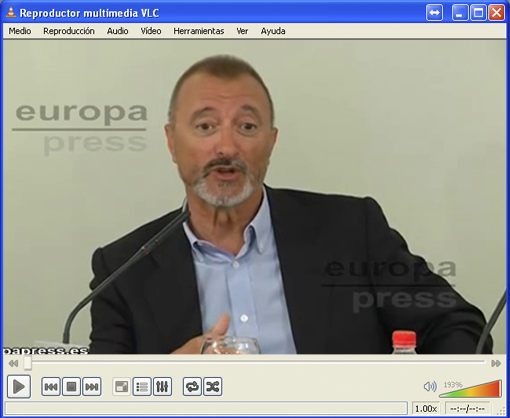The image size is (510, 418).
Task: Click the seek bar slow-down arrows icon
Action: pyautogui.click(x=13, y=363)
